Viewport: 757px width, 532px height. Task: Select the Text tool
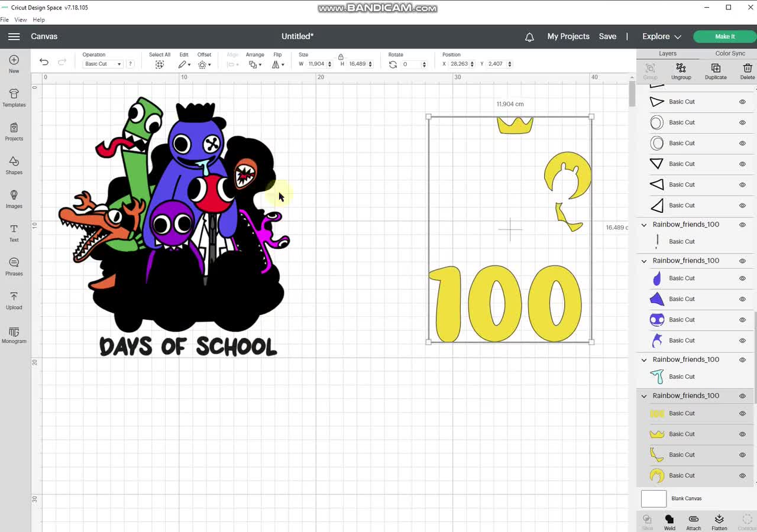click(x=14, y=233)
